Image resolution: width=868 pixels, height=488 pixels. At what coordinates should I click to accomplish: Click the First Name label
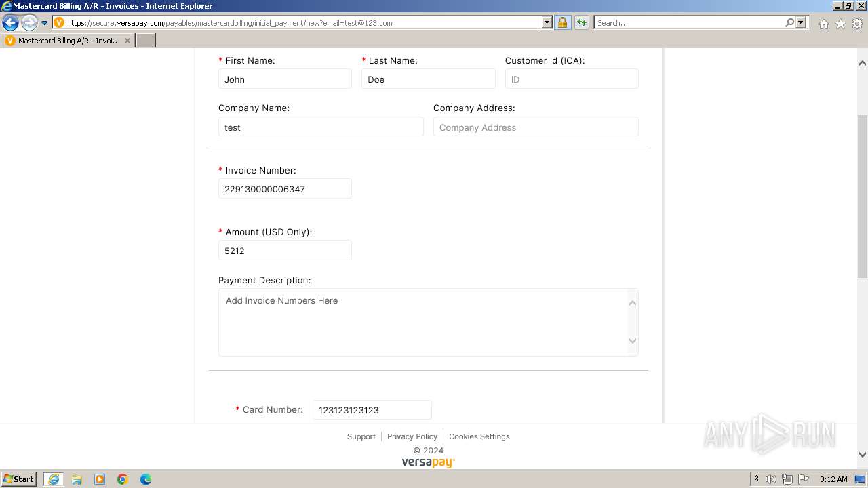(x=250, y=60)
